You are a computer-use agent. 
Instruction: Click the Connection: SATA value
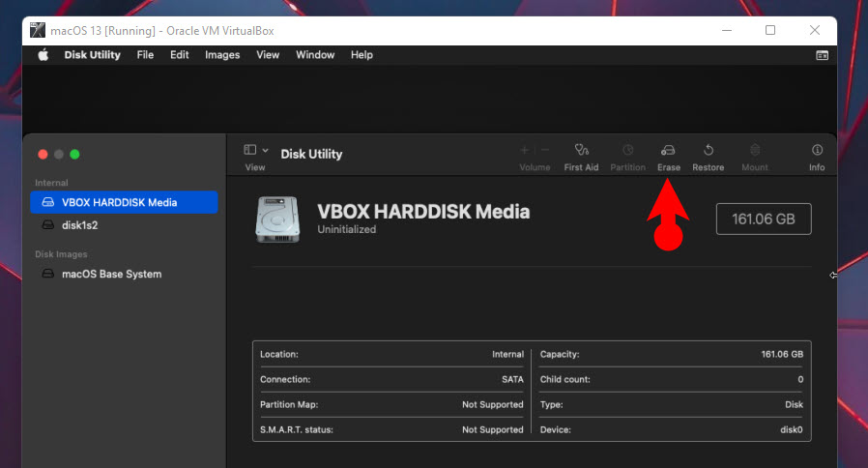point(512,379)
